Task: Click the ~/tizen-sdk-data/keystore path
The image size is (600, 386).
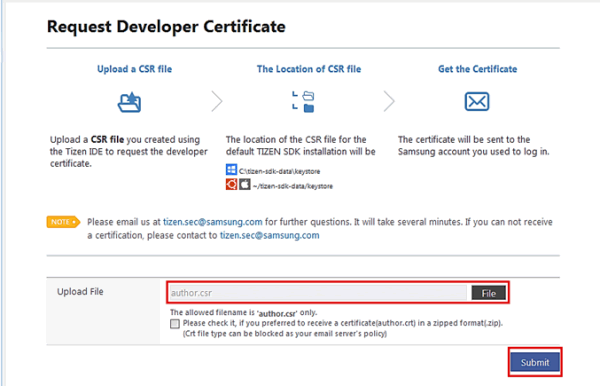Action: [293, 186]
